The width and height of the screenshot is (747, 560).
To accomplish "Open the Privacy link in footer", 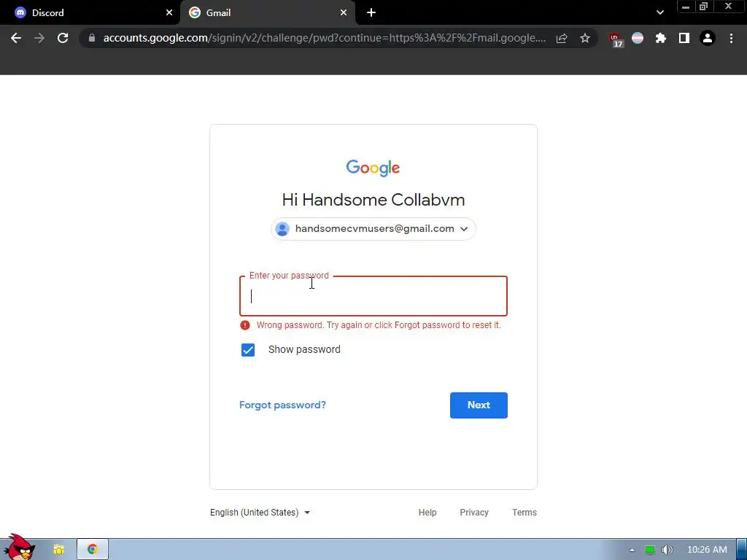I will coord(474,513).
